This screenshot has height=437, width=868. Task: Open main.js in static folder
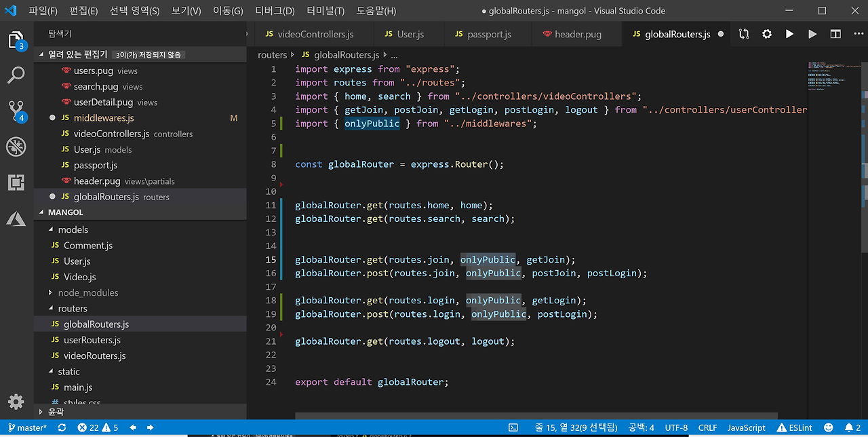(78, 387)
